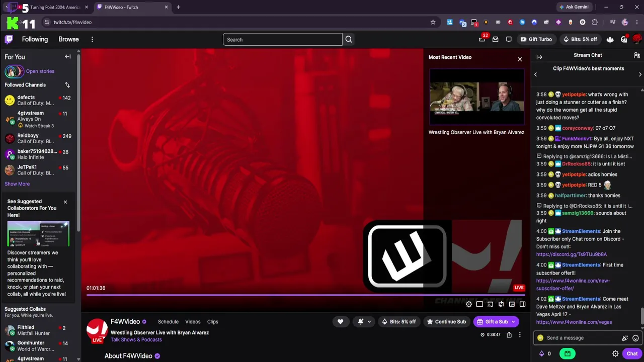This screenshot has height=362, width=644.
Task: Go to previous chat highlight with left arrow
Action: 535,74
